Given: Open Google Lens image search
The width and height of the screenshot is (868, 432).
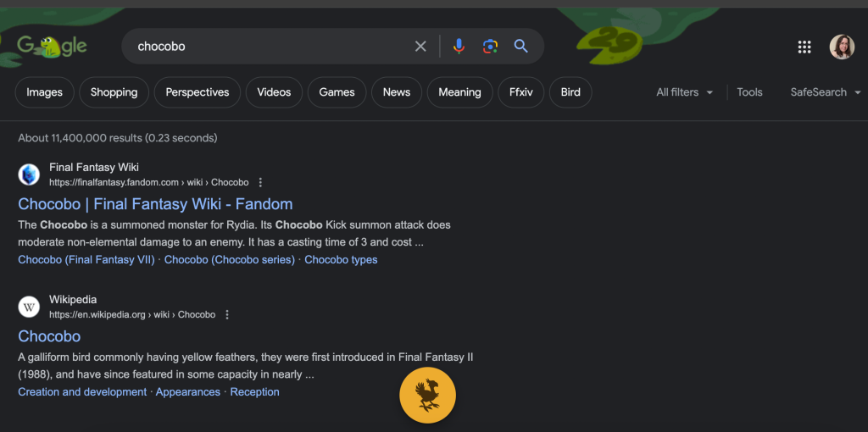Looking at the screenshot, I should pos(490,47).
